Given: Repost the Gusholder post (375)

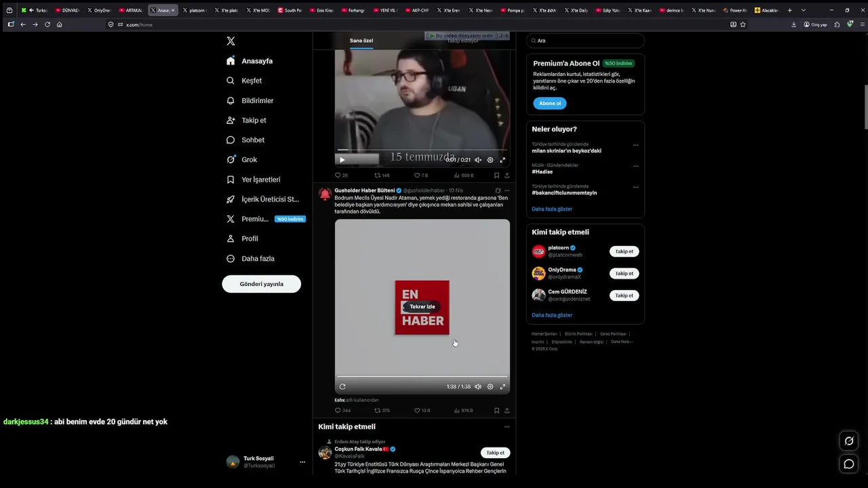Looking at the screenshot, I should 382,410.
